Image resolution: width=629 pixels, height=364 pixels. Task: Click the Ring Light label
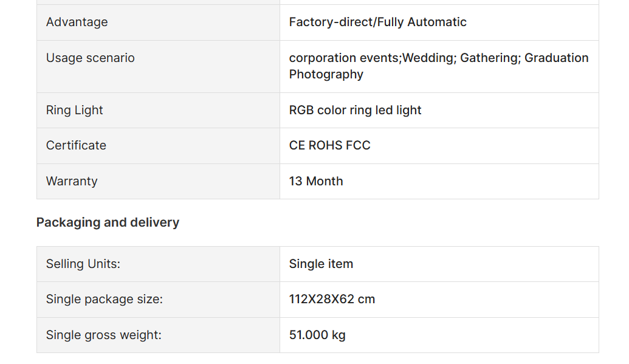[75, 111]
